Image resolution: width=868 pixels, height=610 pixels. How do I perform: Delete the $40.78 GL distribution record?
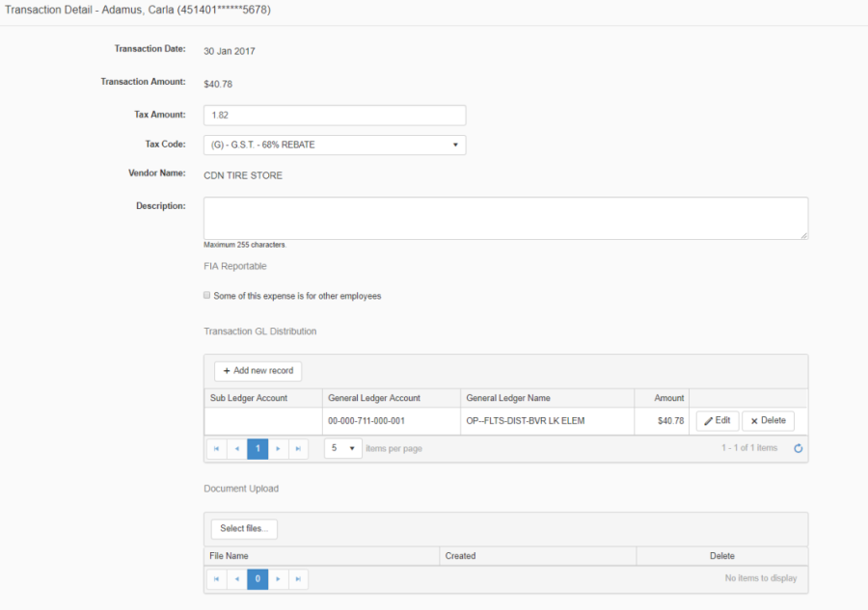point(768,421)
